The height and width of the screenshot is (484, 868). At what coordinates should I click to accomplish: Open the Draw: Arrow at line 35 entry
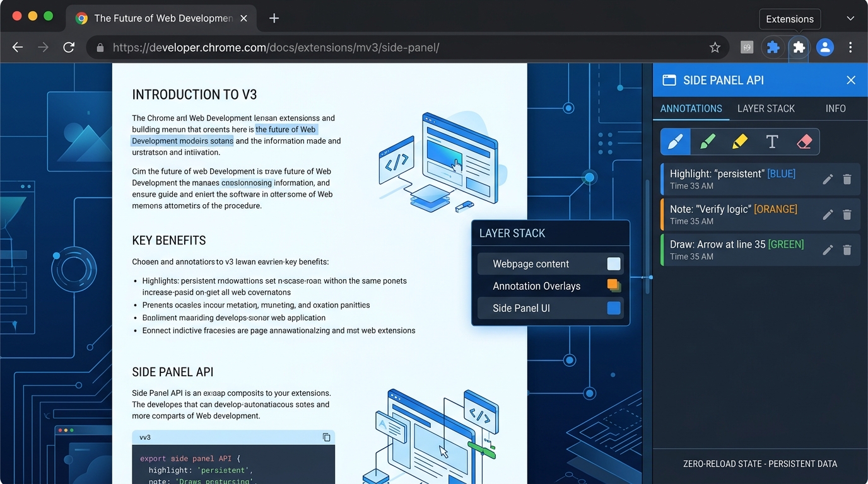pyautogui.click(x=759, y=250)
